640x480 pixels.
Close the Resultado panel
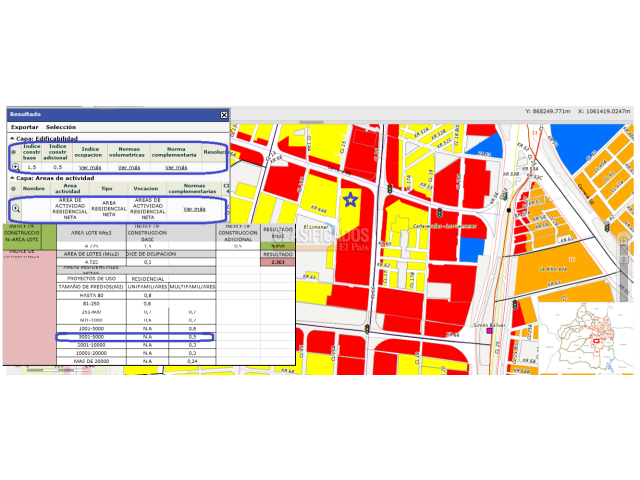[x=224, y=115]
